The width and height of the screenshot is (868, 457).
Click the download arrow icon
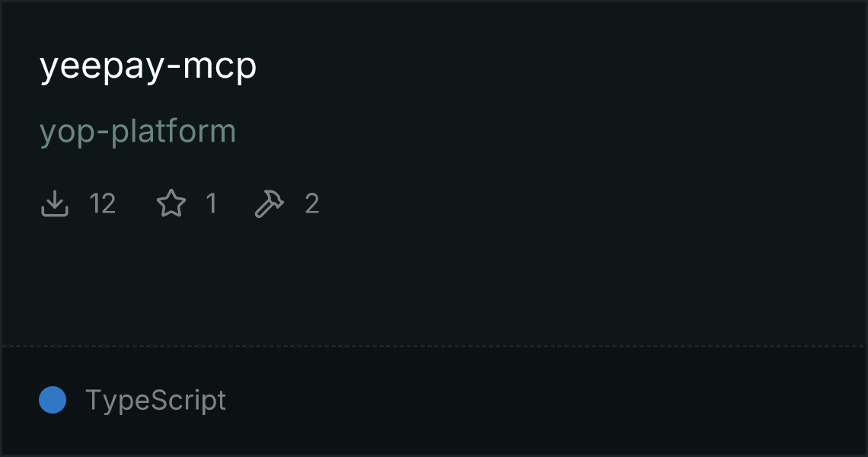pyautogui.click(x=55, y=203)
